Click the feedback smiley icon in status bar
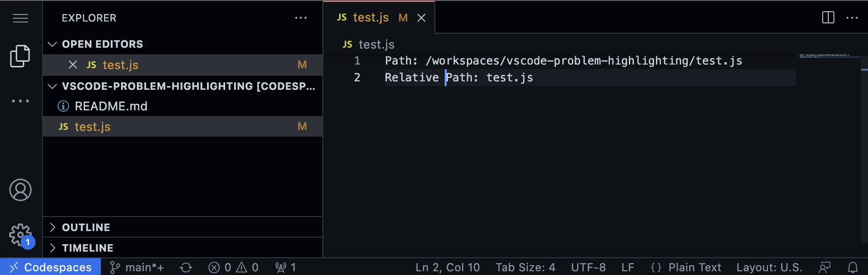The height and width of the screenshot is (275, 868). tap(825, 267)
